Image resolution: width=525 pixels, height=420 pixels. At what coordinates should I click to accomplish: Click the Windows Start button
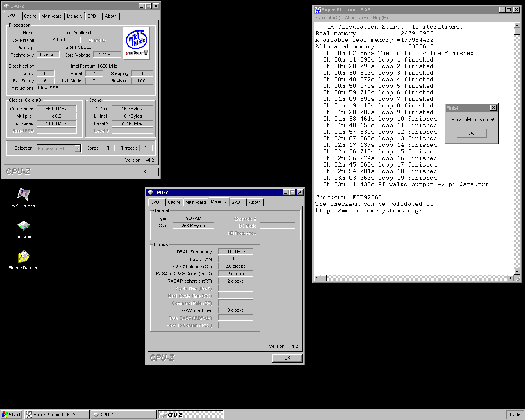pyautogui.click(x=11, y=415)
